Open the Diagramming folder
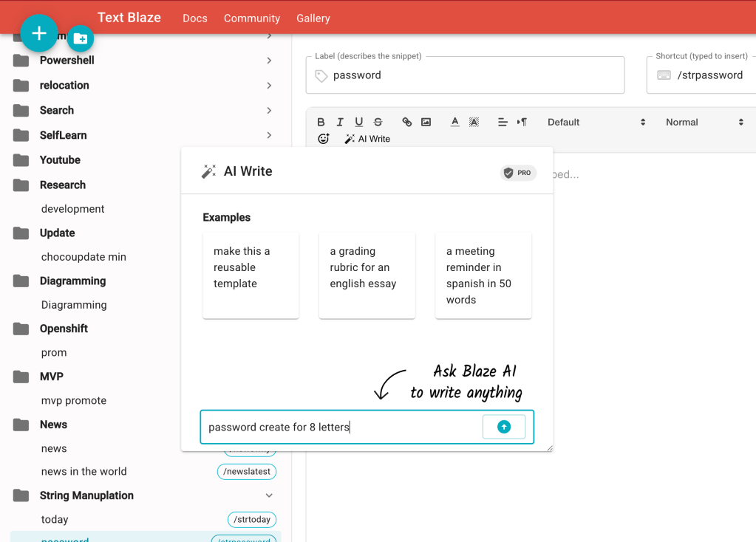 [73, 281]
